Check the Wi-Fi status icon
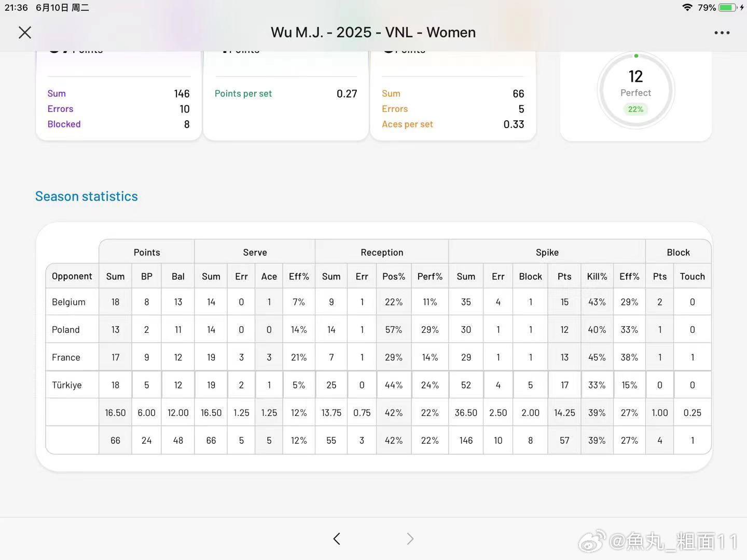 [687, 7]
